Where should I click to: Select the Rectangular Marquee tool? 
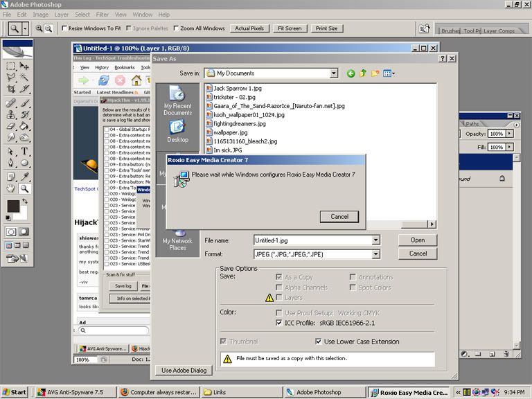click(x=11, y=66)
